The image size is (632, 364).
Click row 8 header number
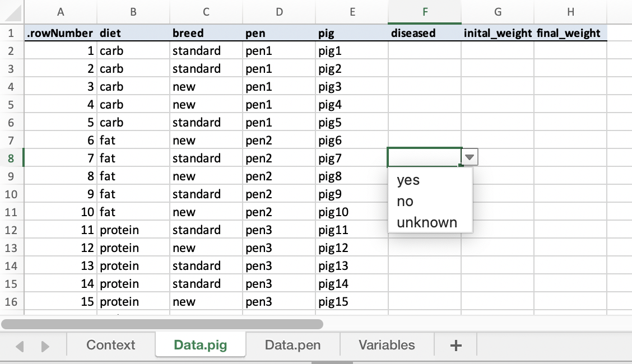[x=11, y=158]
